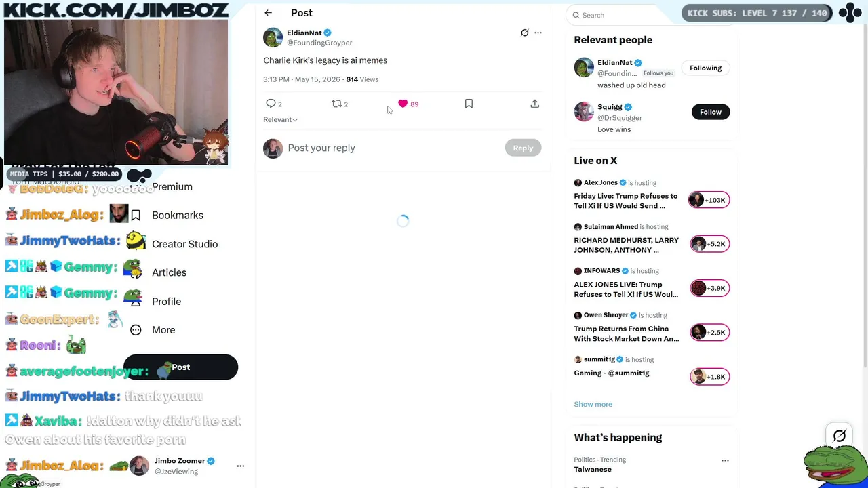Show more live broadcasts

pyautogui.click(x=593, y=404)
